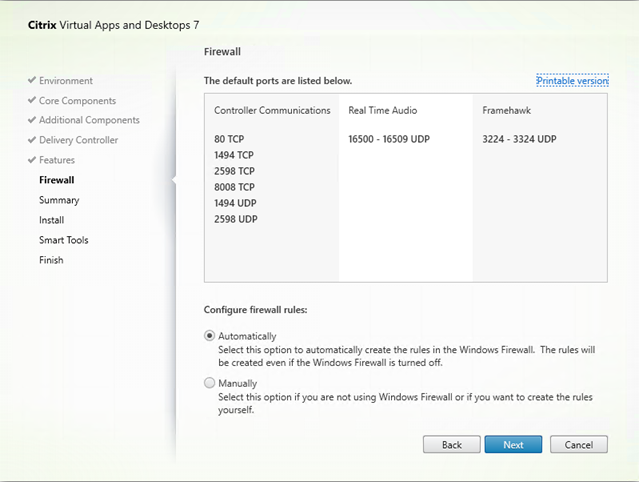
Task: Click the Configure firewall rules label
Action: point(256,310)
